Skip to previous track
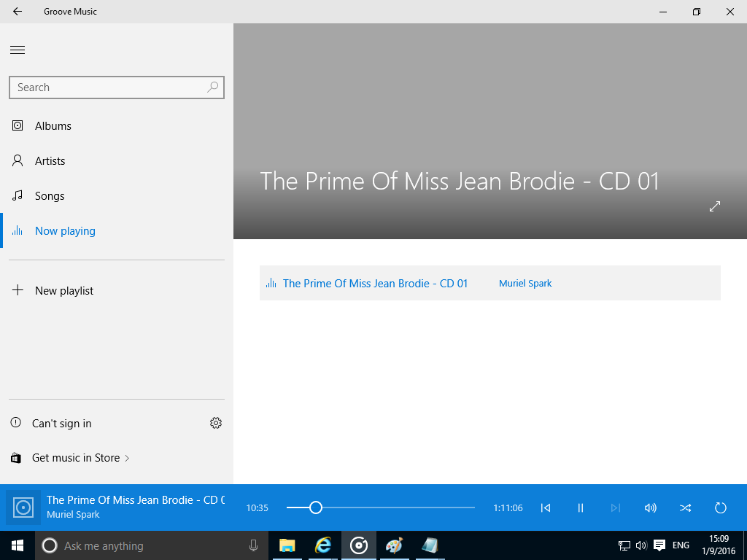 (x=546, y=508)
